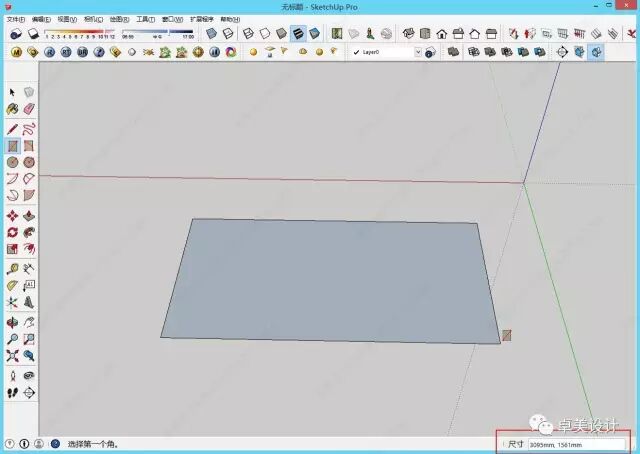Select the Line pencil tool
The image size is (640, 454).
[x=12, y=129]
